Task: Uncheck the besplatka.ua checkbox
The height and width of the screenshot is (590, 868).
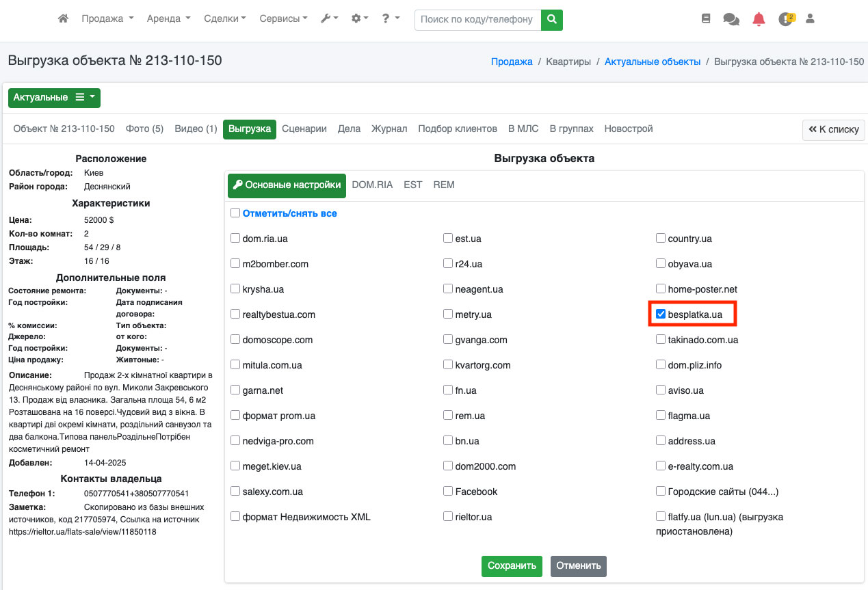Action: coord(661,314)
